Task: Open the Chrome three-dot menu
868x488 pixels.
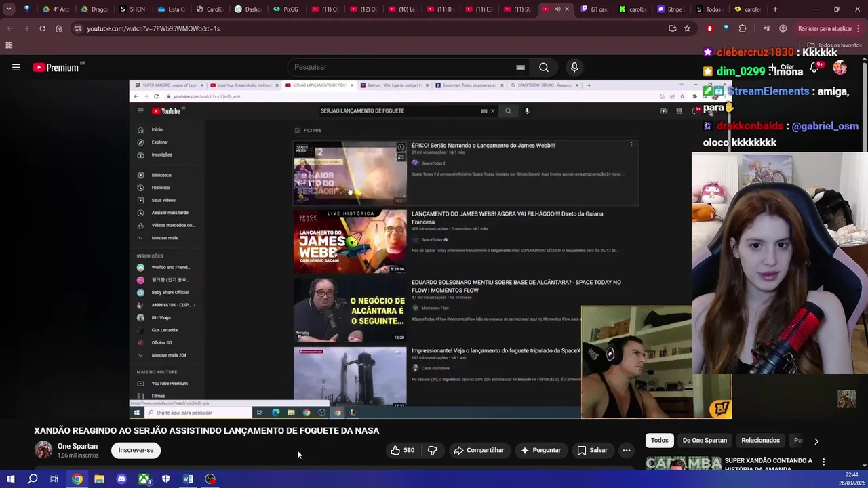Action: click(859, 28)
